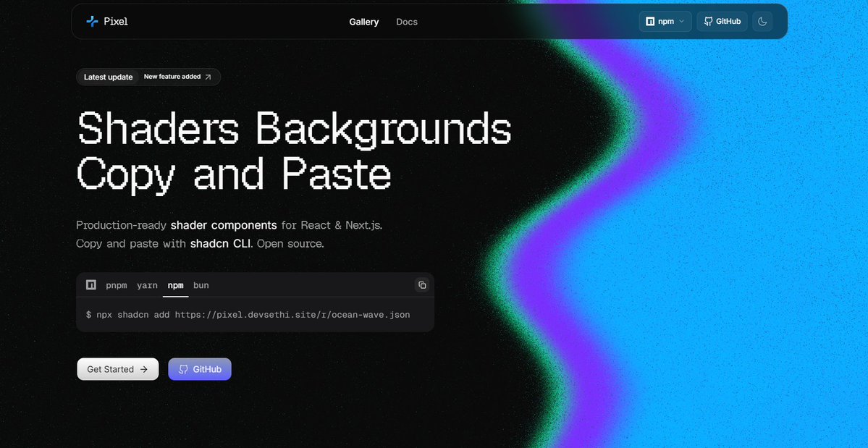
Task: Click the npx shadcn add command text
Action: [248, 315]
